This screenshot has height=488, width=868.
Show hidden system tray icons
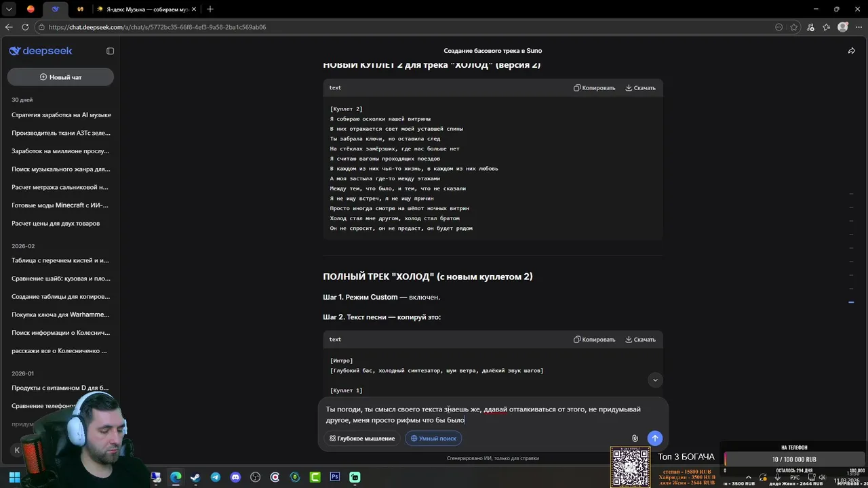[749, 477]
